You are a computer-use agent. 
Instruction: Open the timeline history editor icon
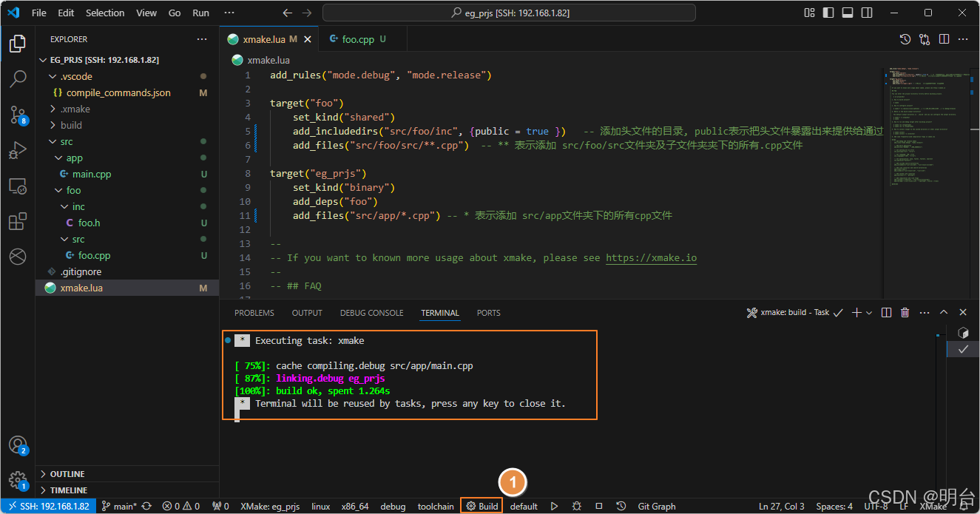[905, 39]
